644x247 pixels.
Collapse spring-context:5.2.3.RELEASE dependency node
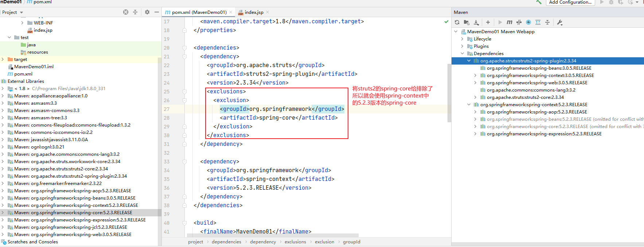(469, 105)
